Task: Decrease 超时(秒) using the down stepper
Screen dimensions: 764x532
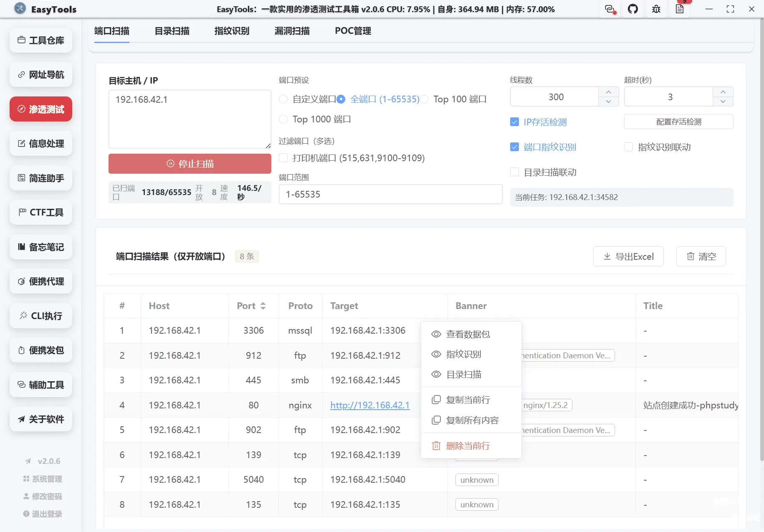Action: click(723, 101)
